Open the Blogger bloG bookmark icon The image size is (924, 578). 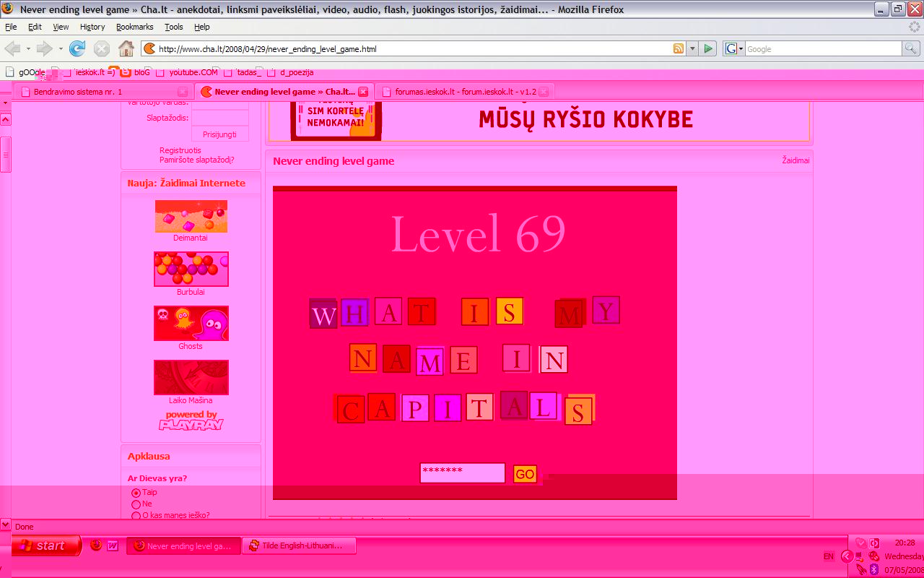click(125, 72)
